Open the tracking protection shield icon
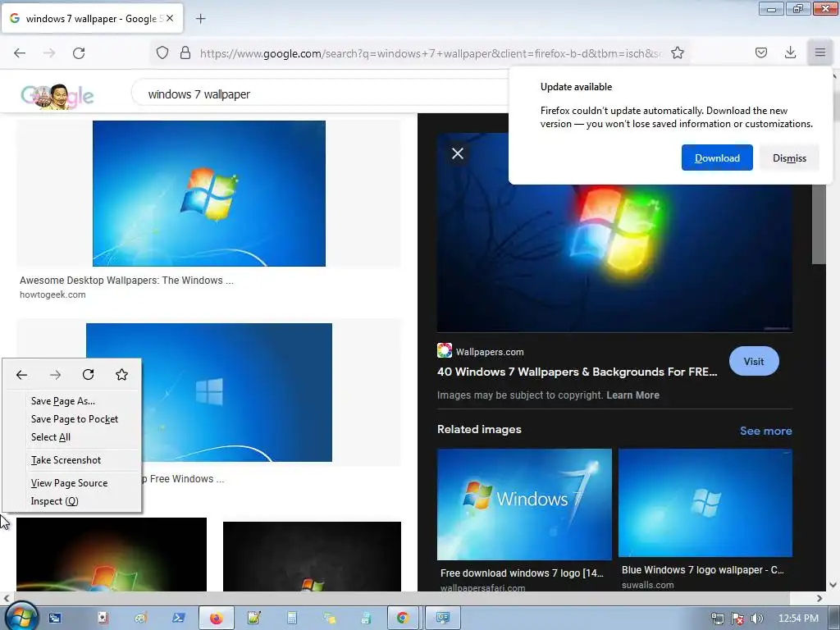Image resolution: width=840 pixels, height=630 pixels. coord(162,52)
